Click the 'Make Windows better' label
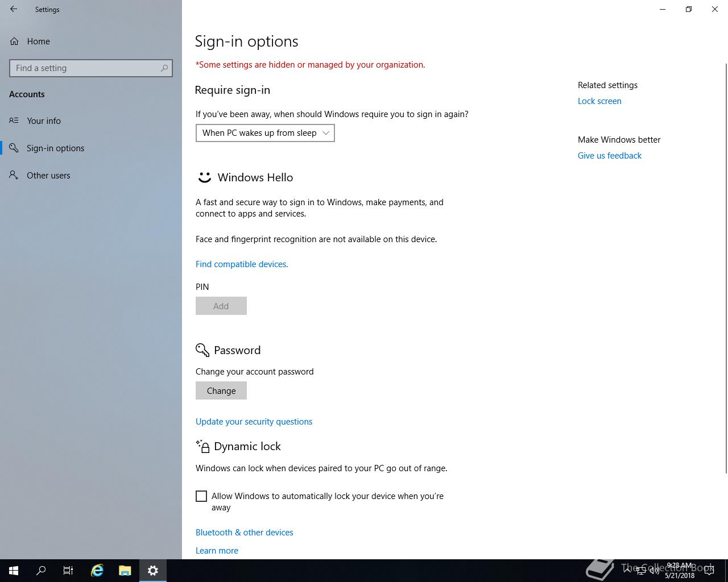 coord(619,140)
